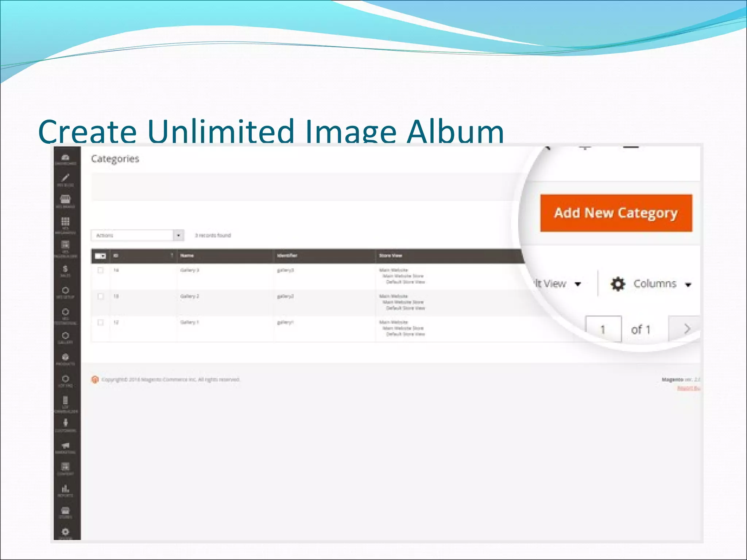Open the Content sidebar icon

click(66, 469)
